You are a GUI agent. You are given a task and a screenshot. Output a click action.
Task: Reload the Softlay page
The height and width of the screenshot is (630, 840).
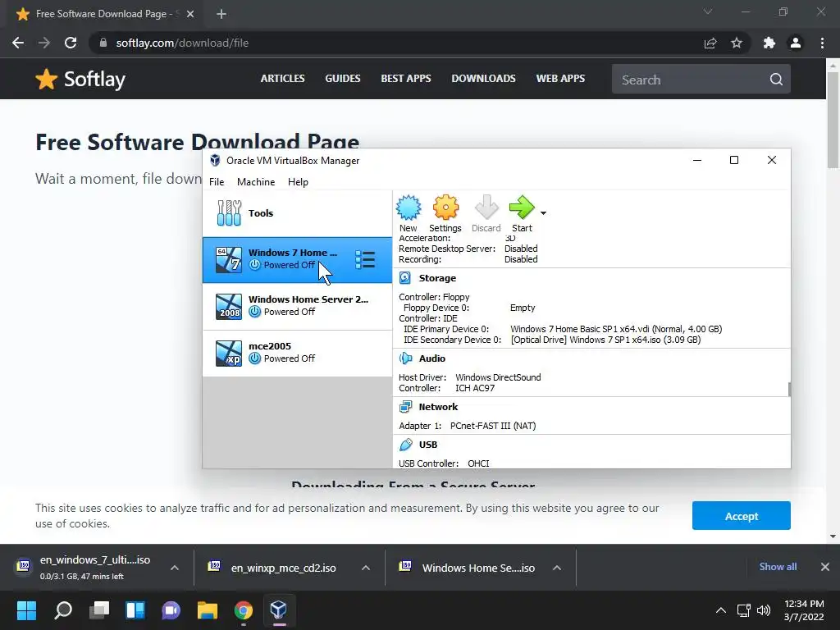[71, 43]
